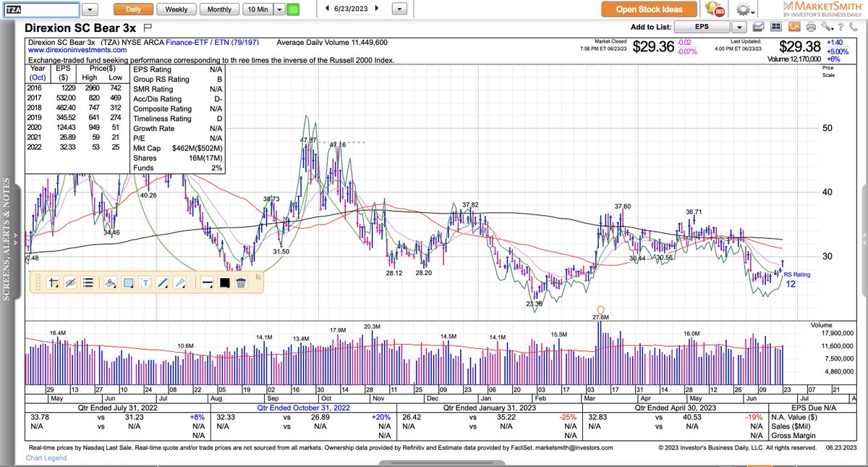Click the trash icon to delete annotations

pyautogui.click(x=241, y=282)
